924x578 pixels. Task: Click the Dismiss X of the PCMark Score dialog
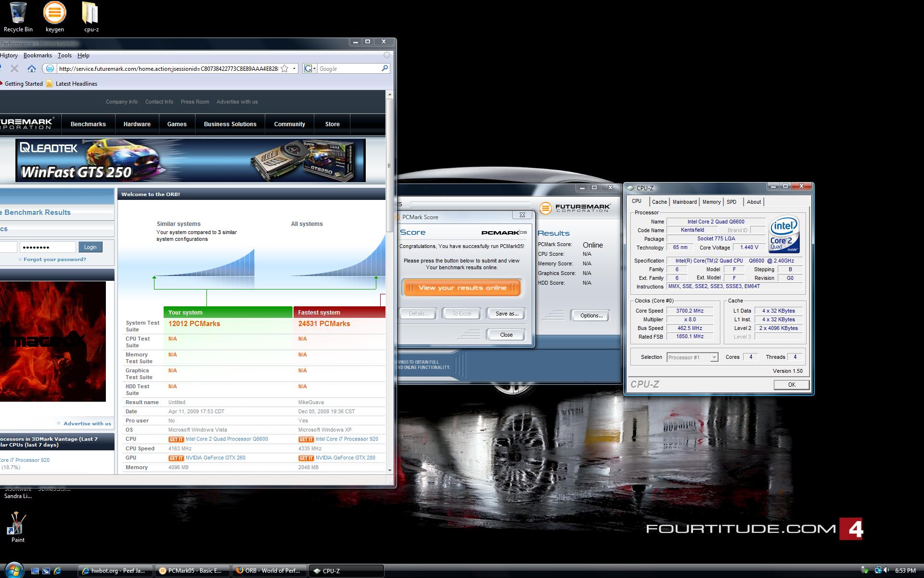click(x=522, y=215)
